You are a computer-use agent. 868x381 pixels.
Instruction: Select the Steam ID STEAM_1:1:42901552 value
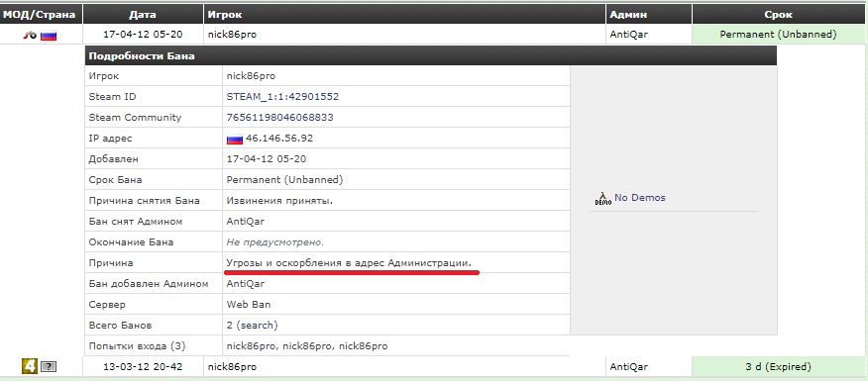(282, 97)
